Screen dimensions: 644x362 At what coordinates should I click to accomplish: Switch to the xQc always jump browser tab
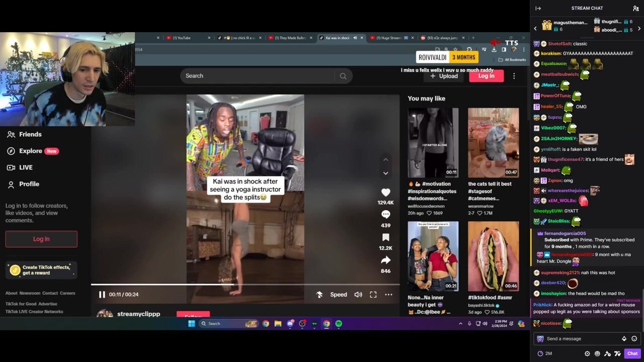coord(442,38)
